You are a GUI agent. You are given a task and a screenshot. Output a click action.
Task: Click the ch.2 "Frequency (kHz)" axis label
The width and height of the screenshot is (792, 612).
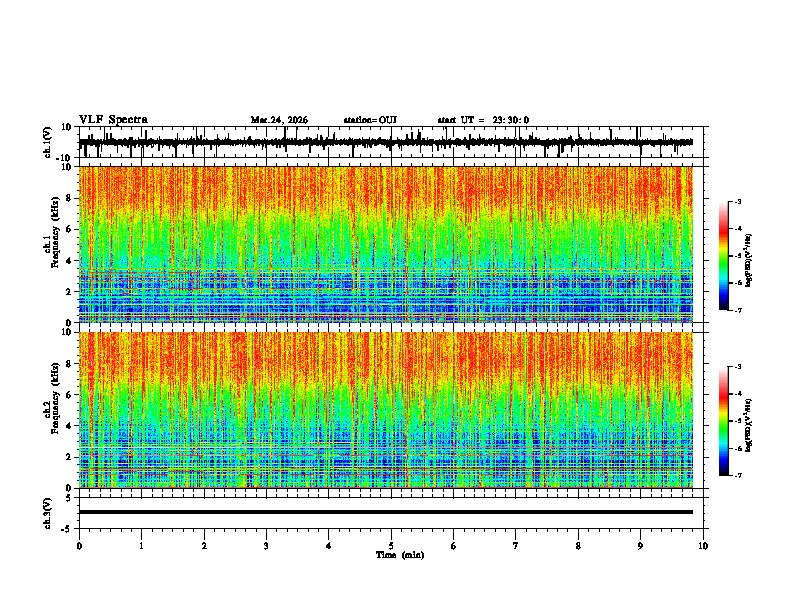pos(56,398)
